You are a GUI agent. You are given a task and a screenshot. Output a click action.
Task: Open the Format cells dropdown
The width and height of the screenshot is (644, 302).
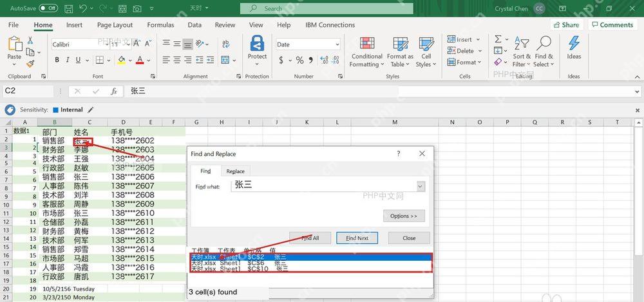click(x=464, y=62)
